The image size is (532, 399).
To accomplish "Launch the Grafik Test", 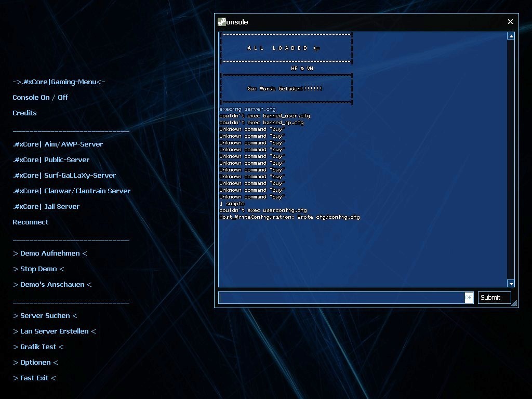I will (37, 347).
